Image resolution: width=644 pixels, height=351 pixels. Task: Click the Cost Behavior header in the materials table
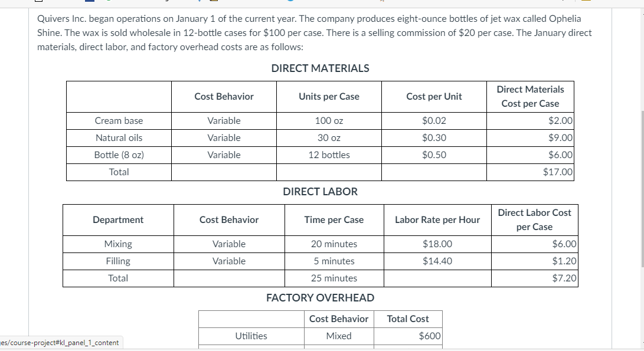(224, 96)
